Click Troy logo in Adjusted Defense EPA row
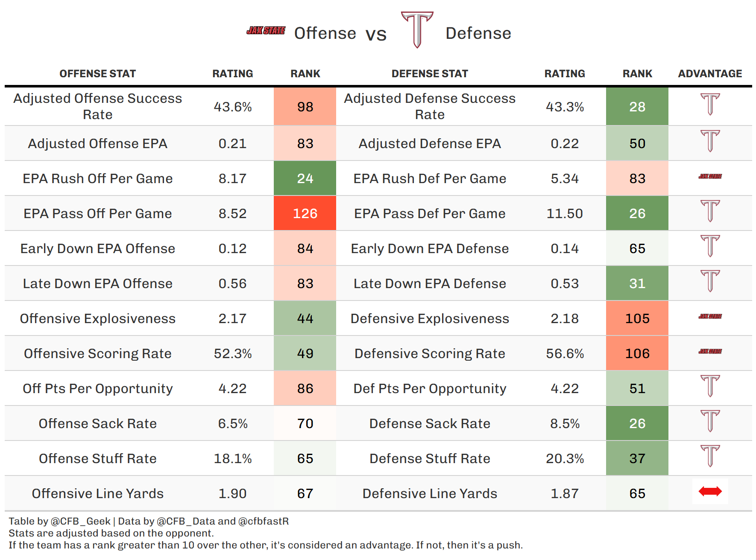The image size is (756, 560). tap(710, 141)
